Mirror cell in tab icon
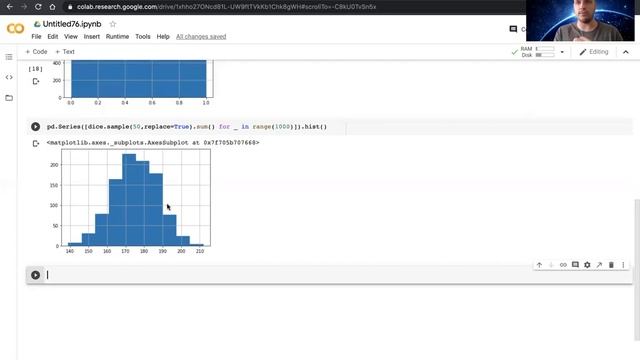The height and width of the screenshot is (360, 640). [x=599, y=265]
